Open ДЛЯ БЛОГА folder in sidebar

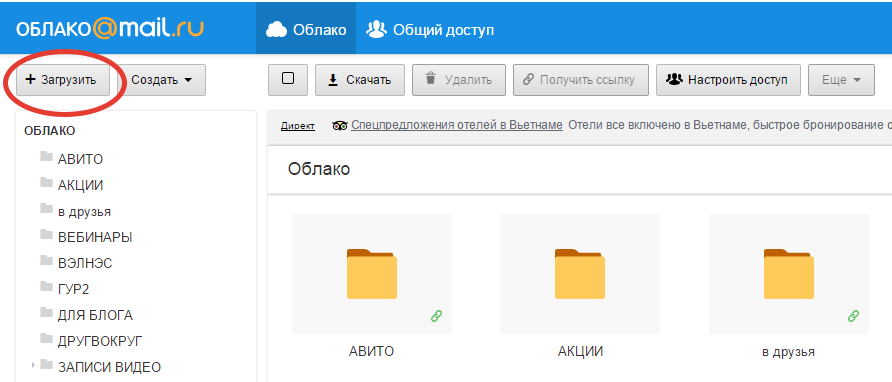tap(95, 315)
